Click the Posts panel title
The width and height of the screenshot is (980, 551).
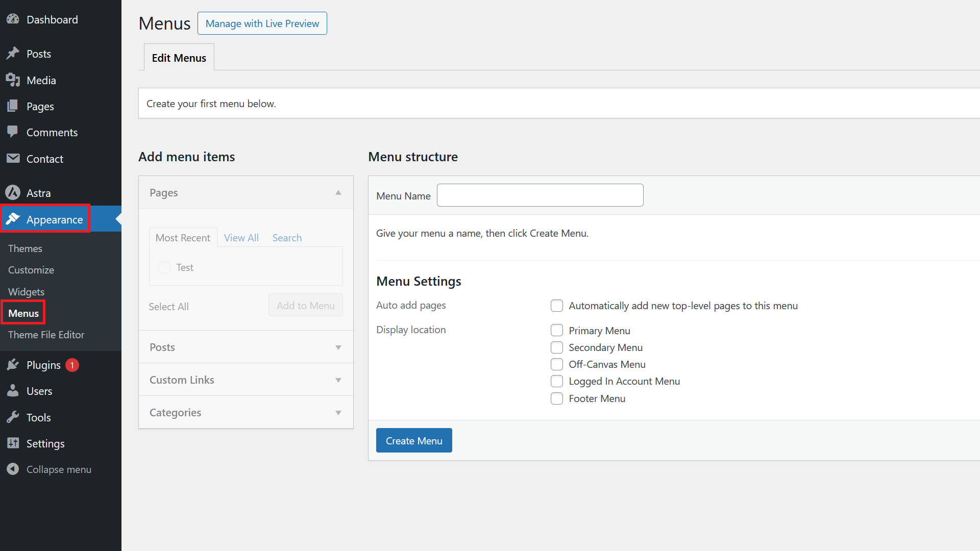coord(162,347)
